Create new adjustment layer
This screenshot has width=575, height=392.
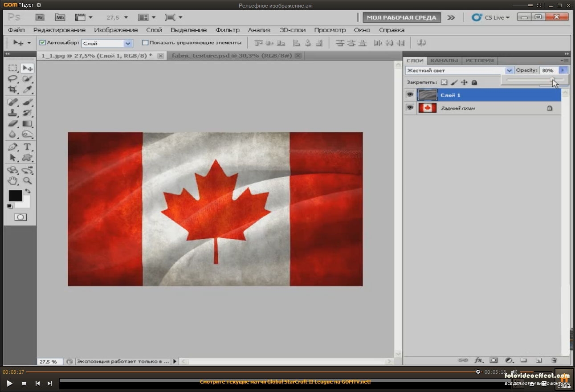509,360
